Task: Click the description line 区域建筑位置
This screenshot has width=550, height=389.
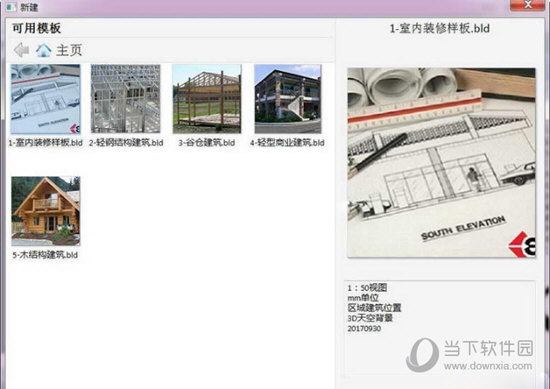Action: click(374, 308)
